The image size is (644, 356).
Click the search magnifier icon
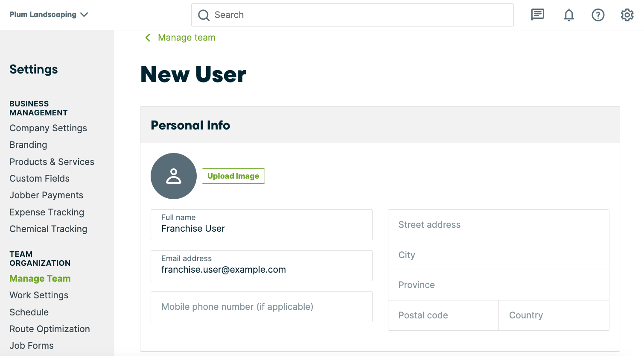(x=204, y=15)
